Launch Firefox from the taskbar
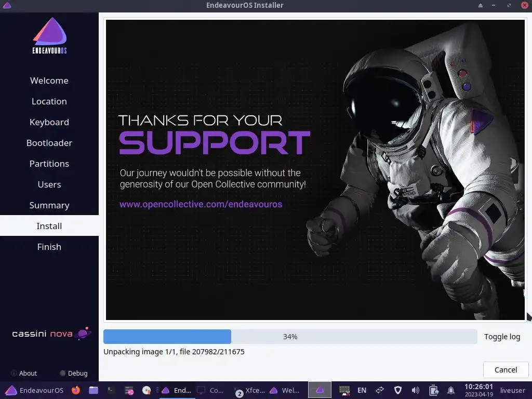Image resolution: width=532 pixels, height=399 pixels. tap(76, 390)
